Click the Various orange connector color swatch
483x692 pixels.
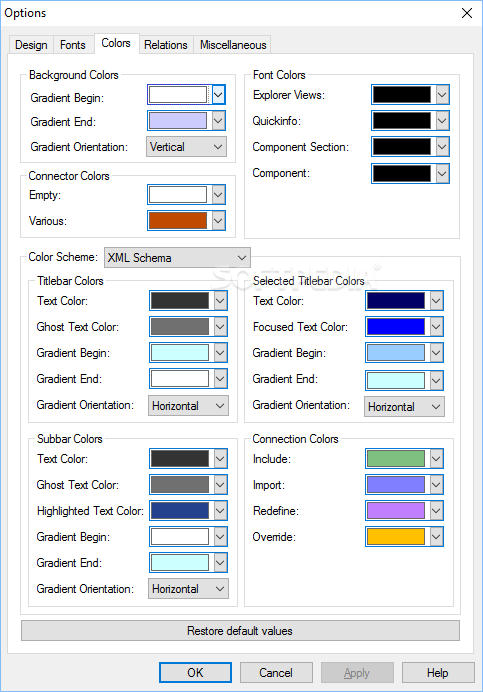coord(178,221)
